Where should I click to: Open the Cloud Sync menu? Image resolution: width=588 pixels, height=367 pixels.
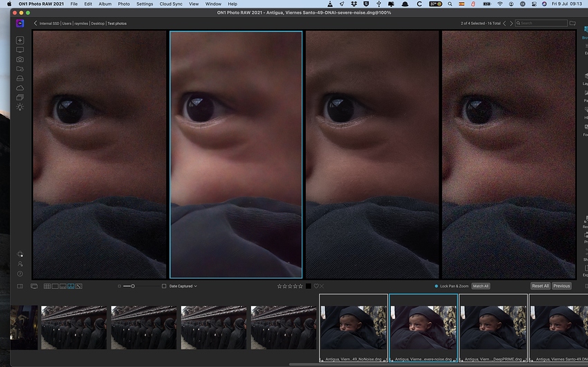coord(170,4)
